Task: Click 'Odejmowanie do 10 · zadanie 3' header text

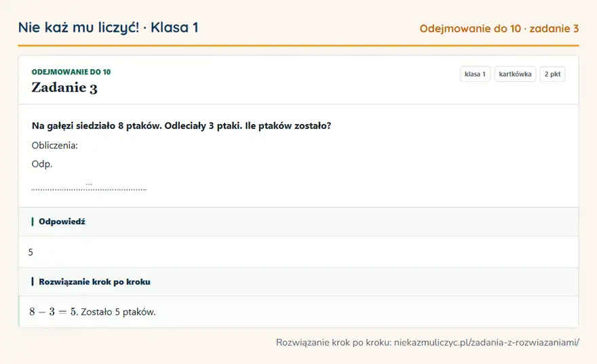Action: coord(499,28)
